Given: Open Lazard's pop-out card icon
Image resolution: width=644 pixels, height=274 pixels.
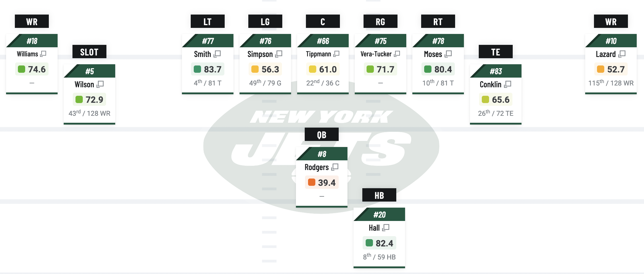Looking at the screenshot, I should pos(622,54).
